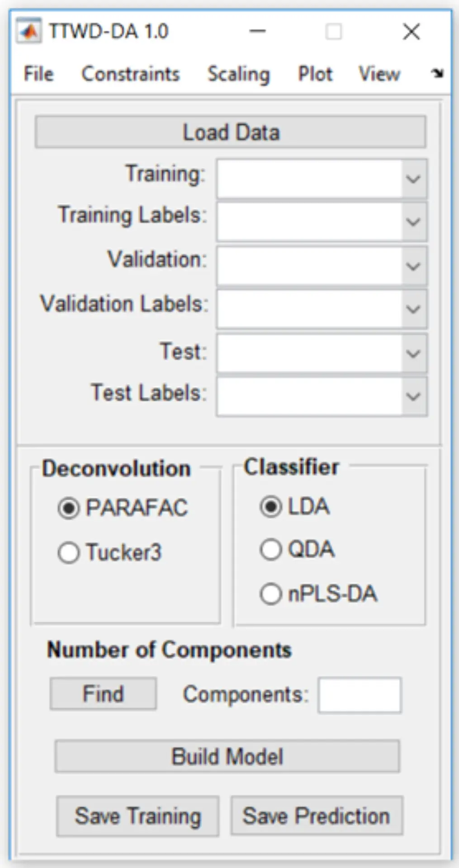The image size is (459, 868).
Task: Open the Test Labels dropdown
Action: point(413,396)
